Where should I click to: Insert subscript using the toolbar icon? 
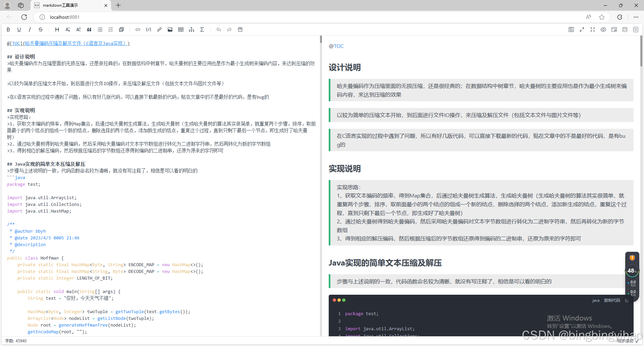pyautogui.click(x=68, y=30)
